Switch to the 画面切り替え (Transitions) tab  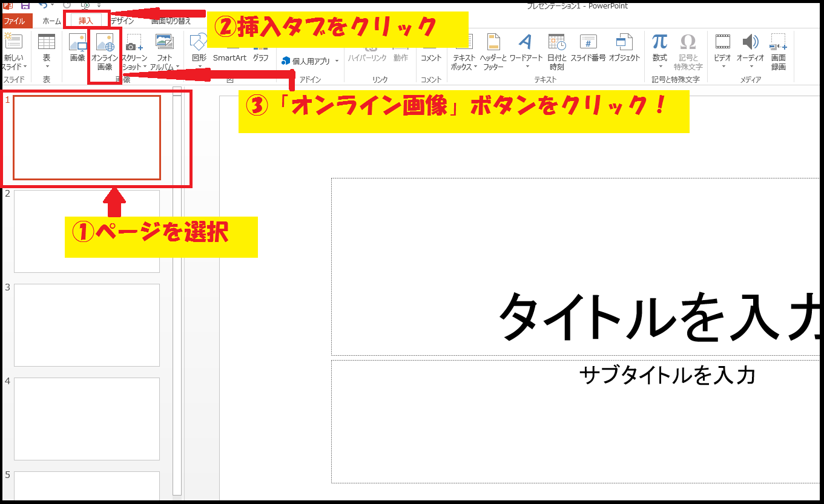tap(171, 21)
